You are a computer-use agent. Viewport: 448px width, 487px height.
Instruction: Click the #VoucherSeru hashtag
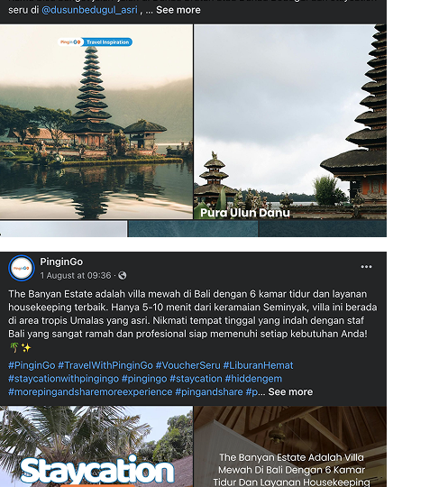point(188,365)
